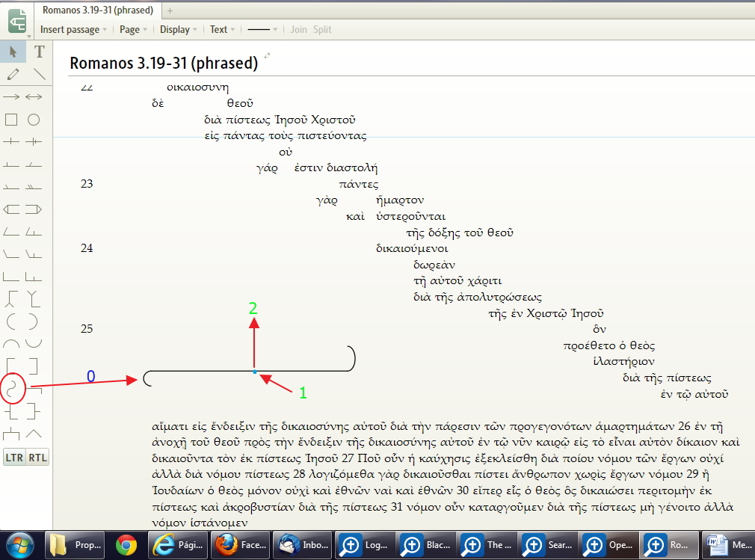Select the S-curve shape tool
Image resolution: width=755 pixels, height=560 pixels.
tap(13, 388)
